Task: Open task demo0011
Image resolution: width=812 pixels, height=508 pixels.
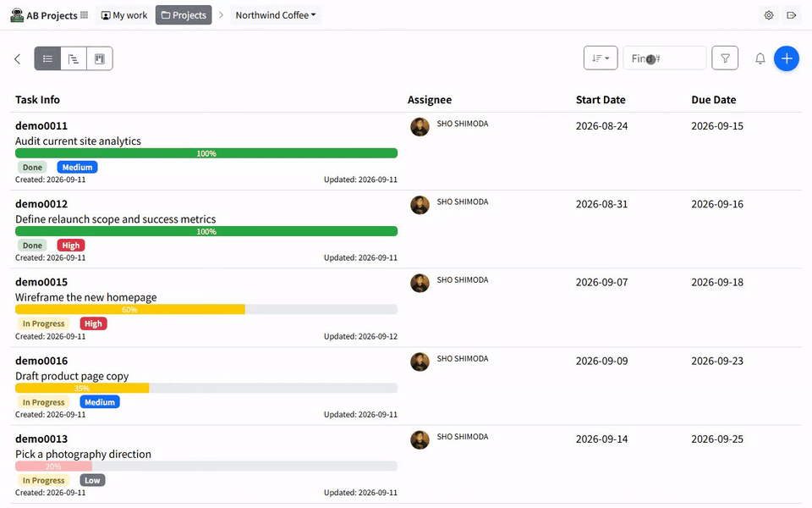Action: point(41,125)
